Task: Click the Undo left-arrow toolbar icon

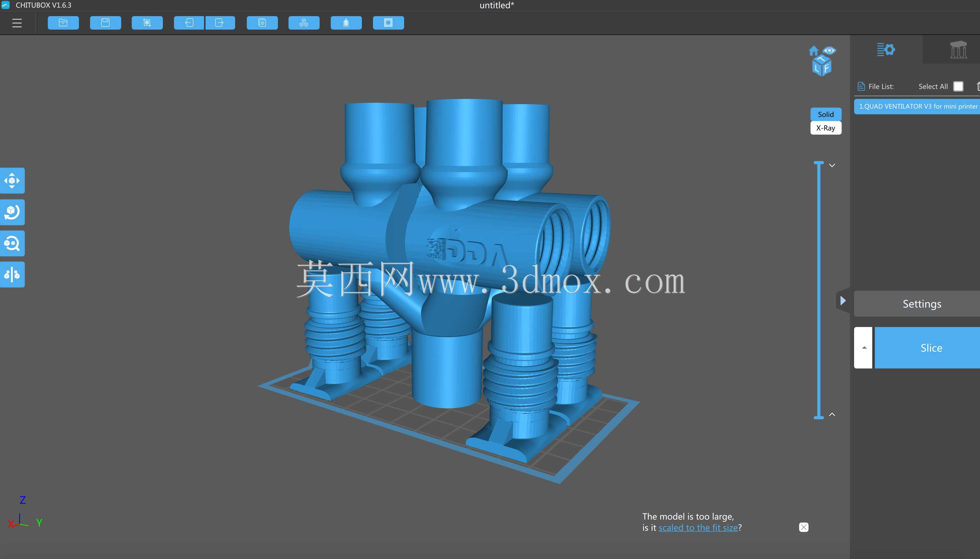Action: click(x=189, y=23)
